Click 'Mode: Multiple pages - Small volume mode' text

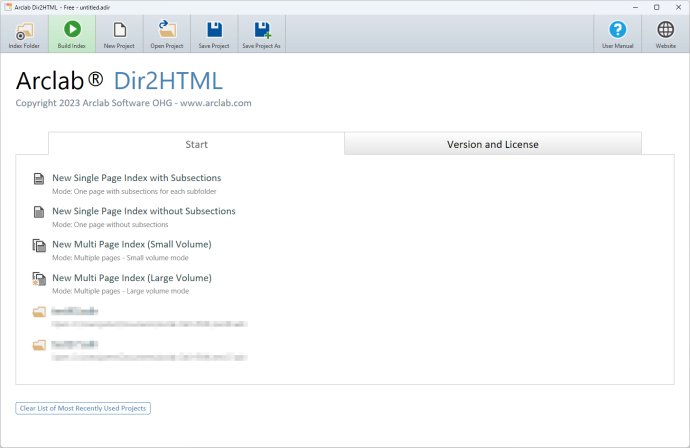(120, 258)
